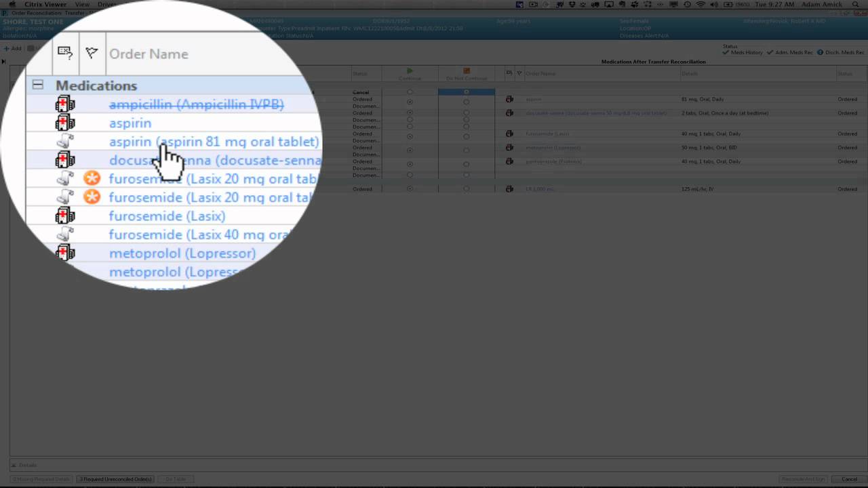This screenshot has width=868, height=488.
Task: Click the Cancel button at the bottom right
Action: [850, 479]
